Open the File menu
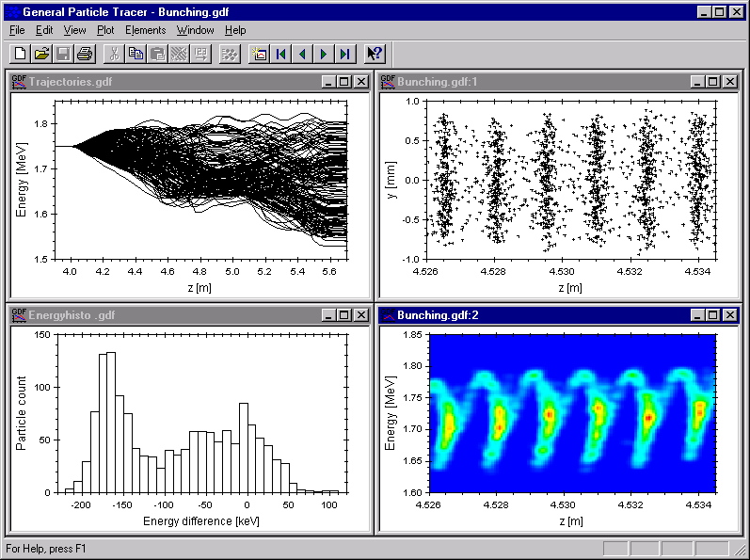The height and width of the screenshot is (560, 750). pyautogui.click(x=17, y=30)
